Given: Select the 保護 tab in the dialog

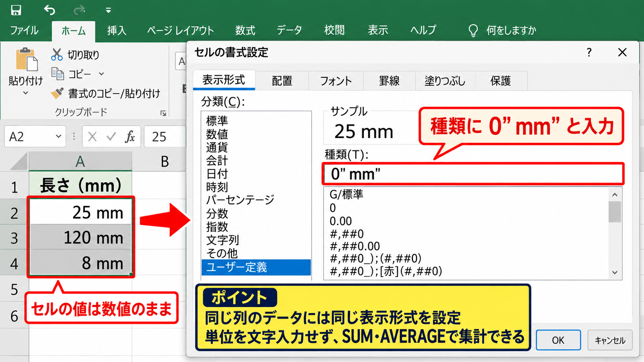Looking at the screenshot, I should tap(501, 81).
